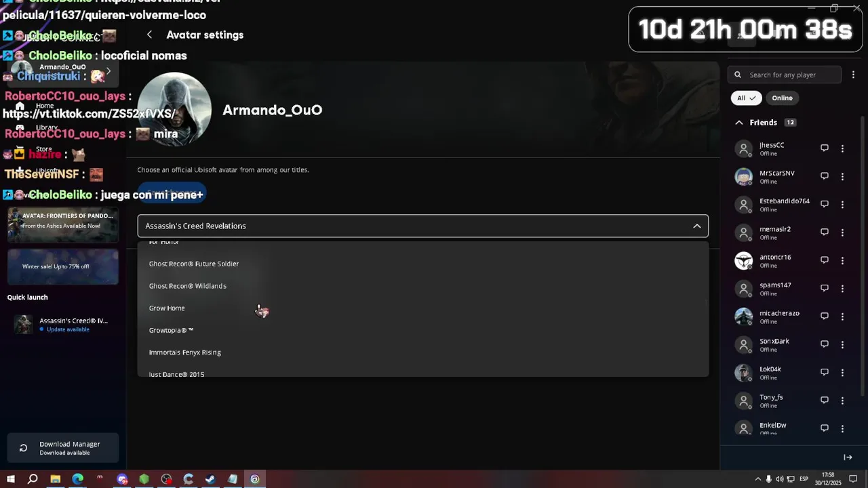The width and height of the screenshot is (868, 488).
Task: Open chat with Estebandido764
Action: click(825, 204)
